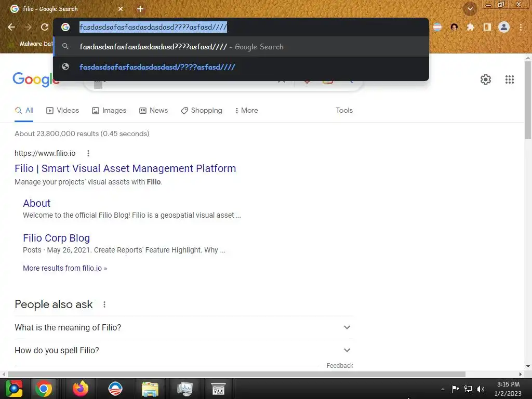Open the volume speaker tray icon
532x399 pixels.
click(481, 389)
